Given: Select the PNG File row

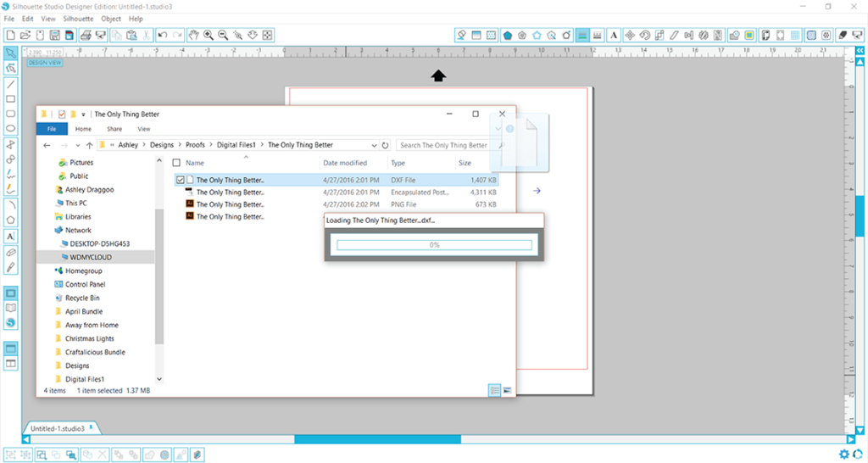Looking at the screenshot, I should tap(337, 204).
